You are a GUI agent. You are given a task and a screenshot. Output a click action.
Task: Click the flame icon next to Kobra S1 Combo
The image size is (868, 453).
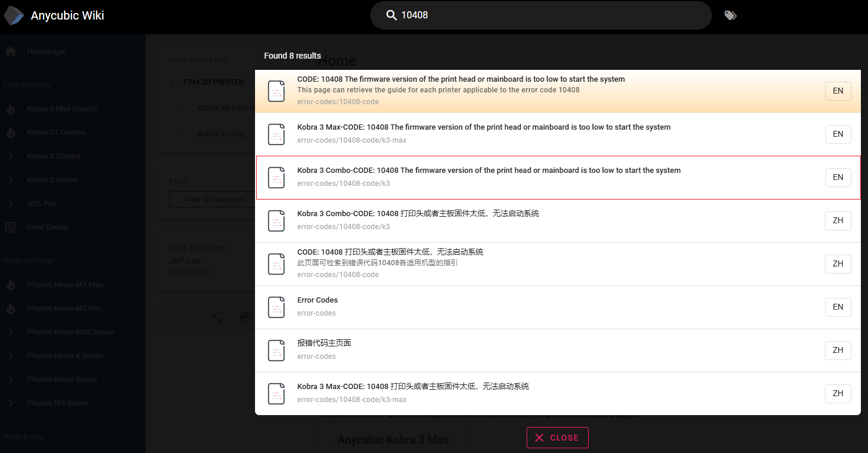pyautogui.click(x=11, y=133)
